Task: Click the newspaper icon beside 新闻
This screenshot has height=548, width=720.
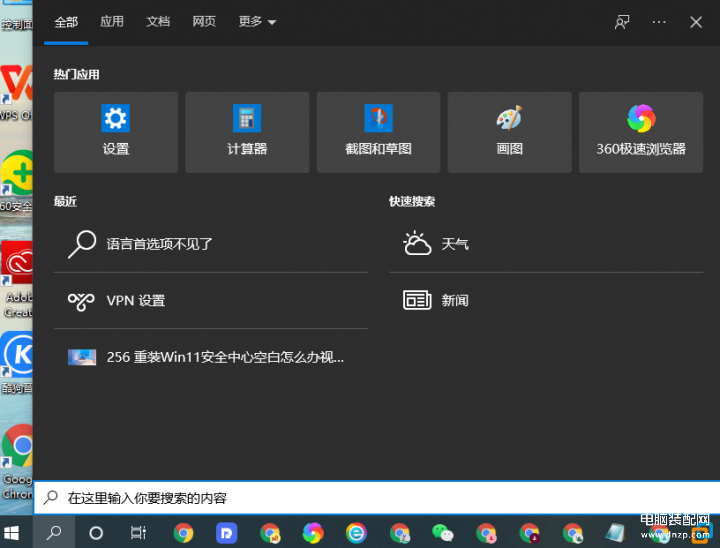Action: coord(417,300)
